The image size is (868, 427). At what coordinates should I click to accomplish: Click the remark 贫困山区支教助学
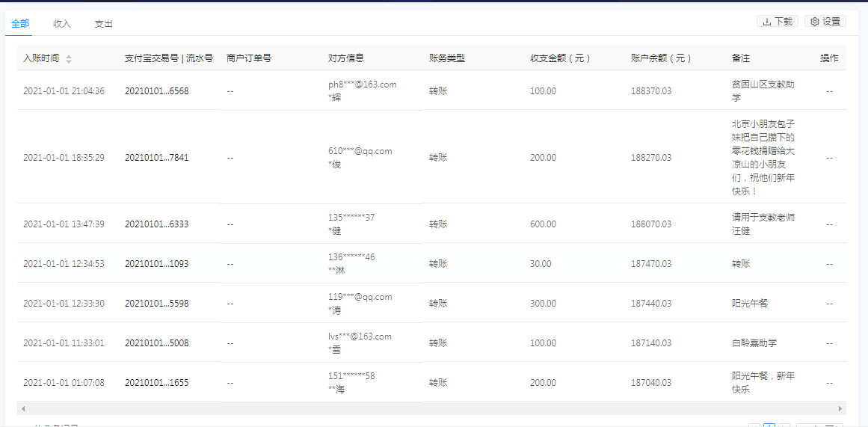763,90
